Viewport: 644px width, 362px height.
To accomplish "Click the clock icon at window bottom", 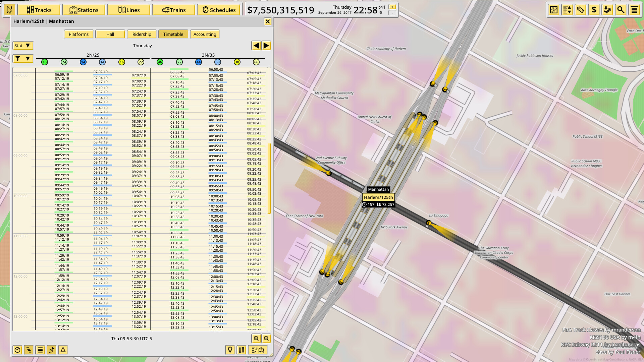I will (17, 350).
